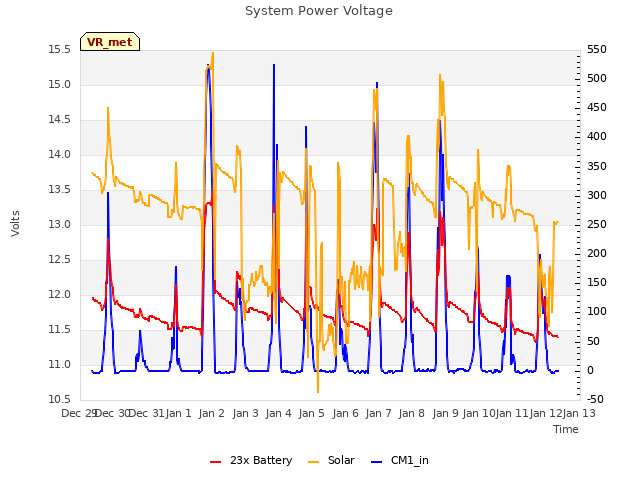This screenshot has height=480, width=640.
Task: Click the 350 right axis value
Action: point(597,167)
